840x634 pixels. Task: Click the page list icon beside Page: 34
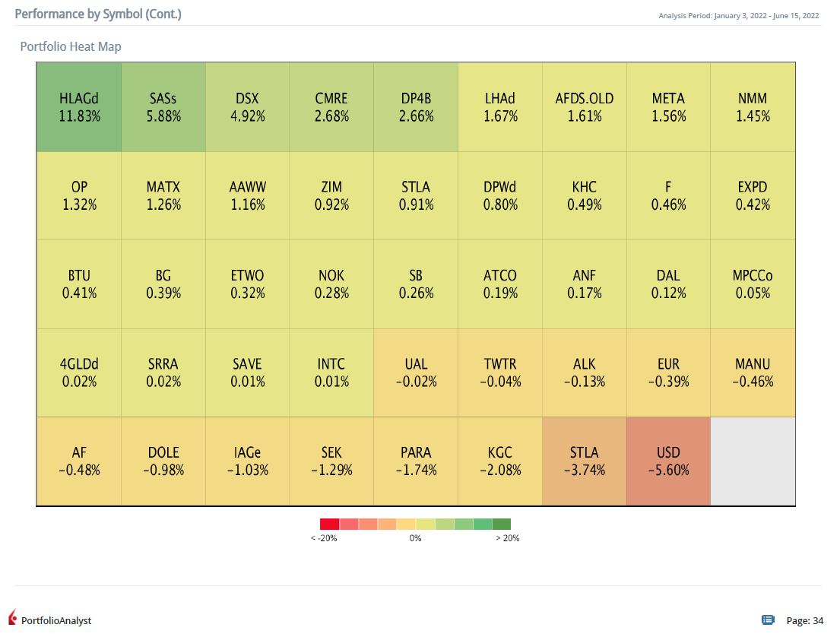click(x=768, y=620)
